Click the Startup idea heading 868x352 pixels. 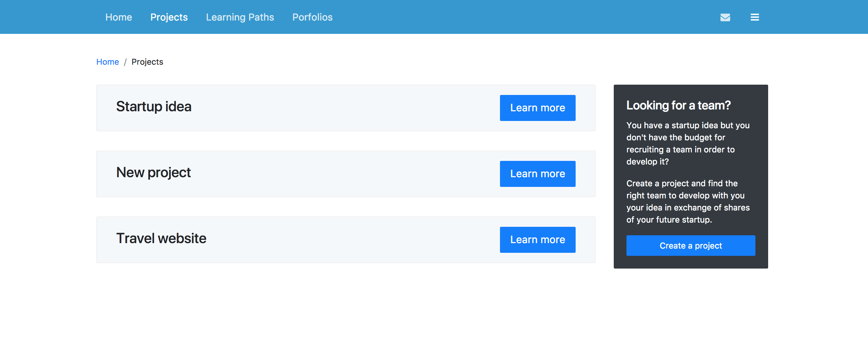point(154,107)
